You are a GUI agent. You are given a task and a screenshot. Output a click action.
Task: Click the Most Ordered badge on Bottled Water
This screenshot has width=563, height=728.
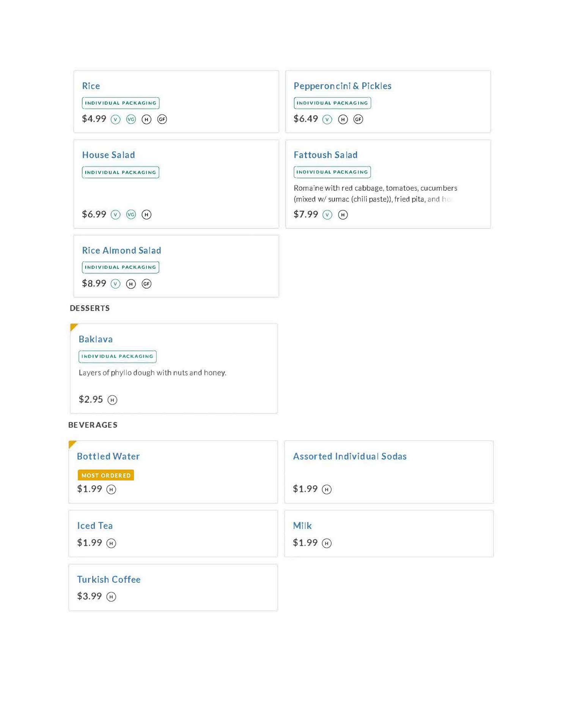(106, 475)
